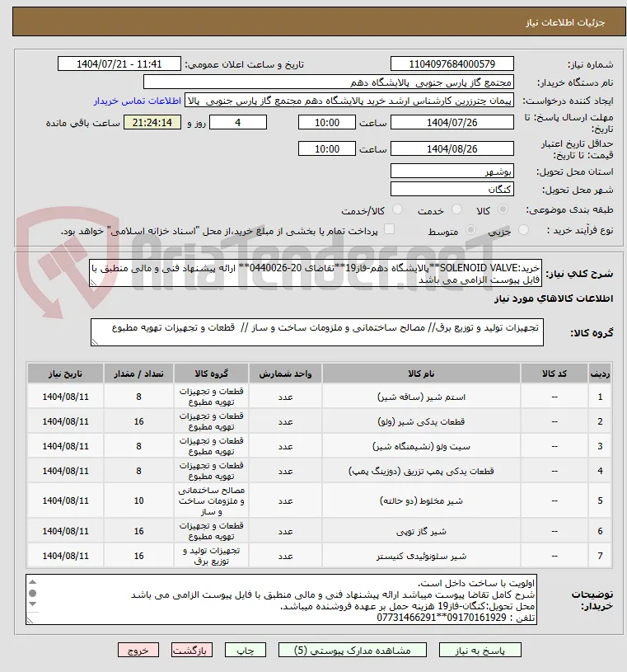Screen dimensions: 627x672
Task: Select the متوسط purchase process radio
Action: pos(470,230)
